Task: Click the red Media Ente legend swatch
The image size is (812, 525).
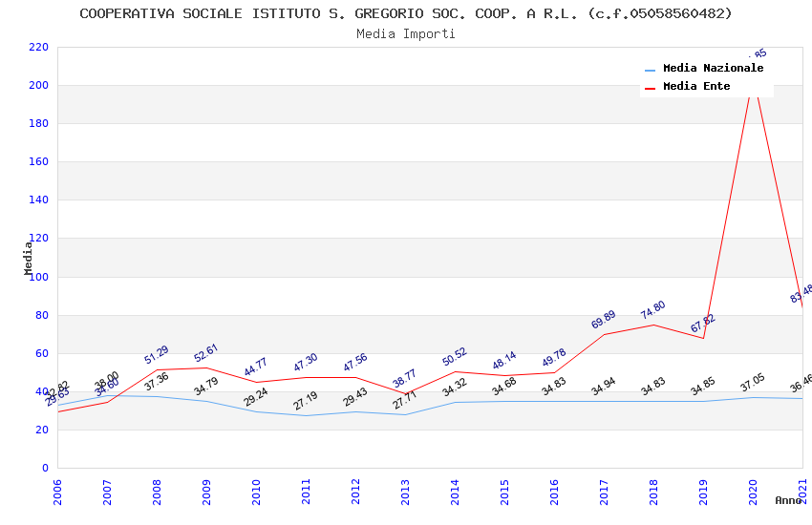Action: (650, 88)
